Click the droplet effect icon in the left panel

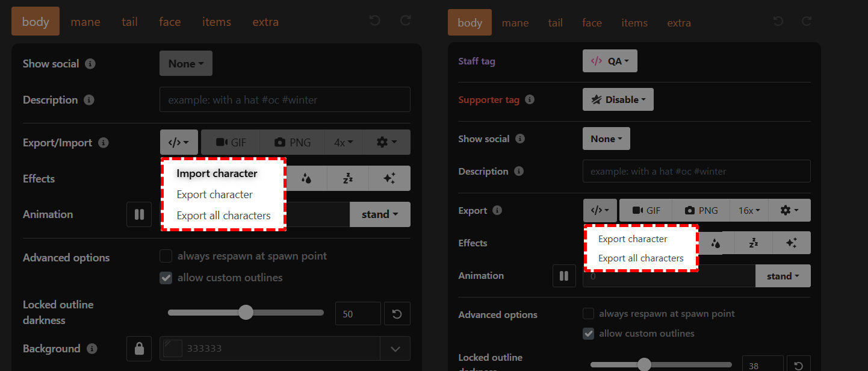coord(306,178)
